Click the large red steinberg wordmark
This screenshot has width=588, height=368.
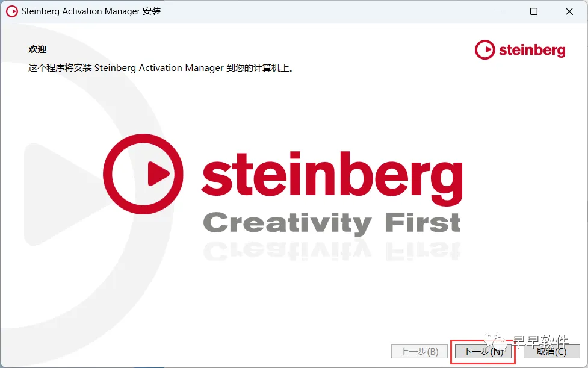[332, 176]
